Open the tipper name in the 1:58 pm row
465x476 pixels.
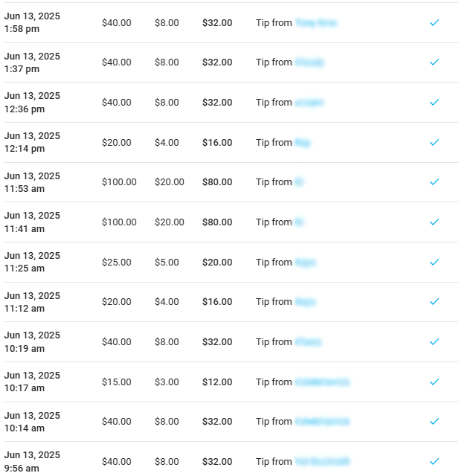click(x=316, y=23)
